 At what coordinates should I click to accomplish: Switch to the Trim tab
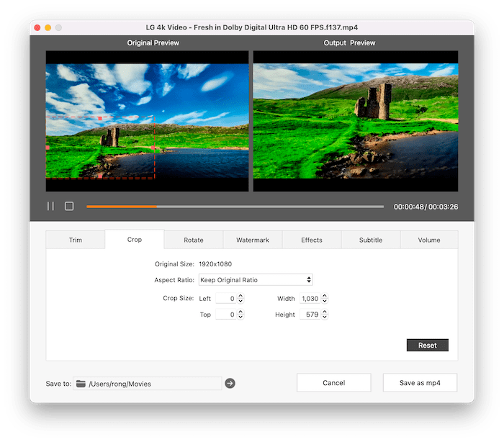(76, 240)
